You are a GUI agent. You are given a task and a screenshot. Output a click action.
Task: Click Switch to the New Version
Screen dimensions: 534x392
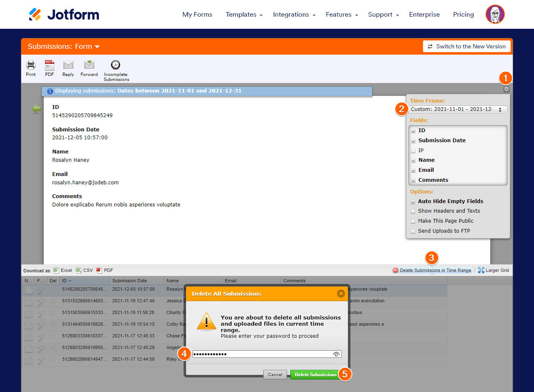click(x=466, y=46)
